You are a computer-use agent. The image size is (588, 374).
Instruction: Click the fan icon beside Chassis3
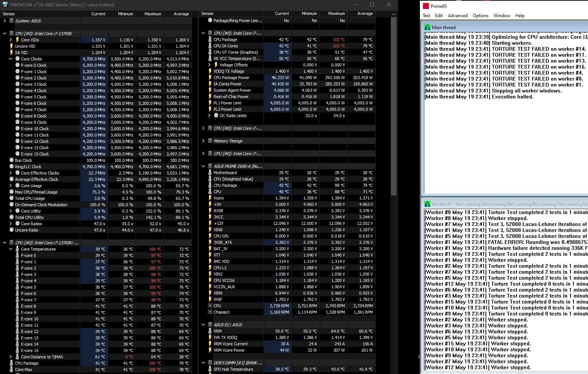(x=210, y=312)
